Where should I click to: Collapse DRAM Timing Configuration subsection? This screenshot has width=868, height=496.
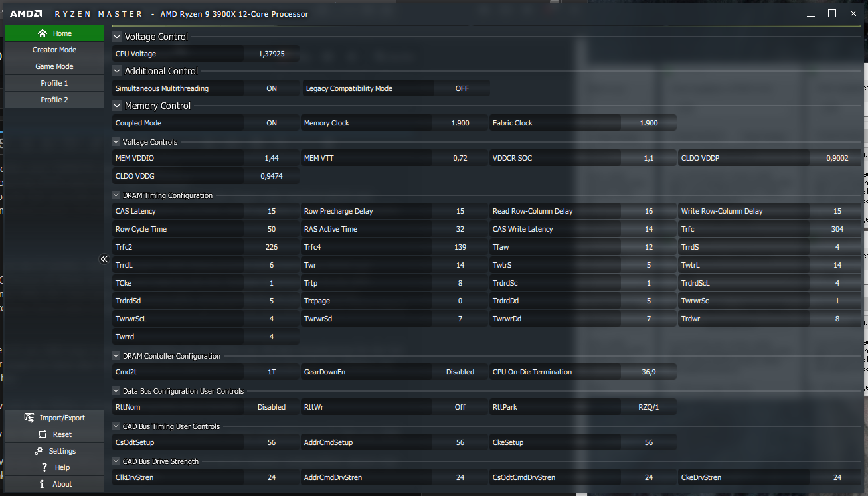(x=117, y=195)
